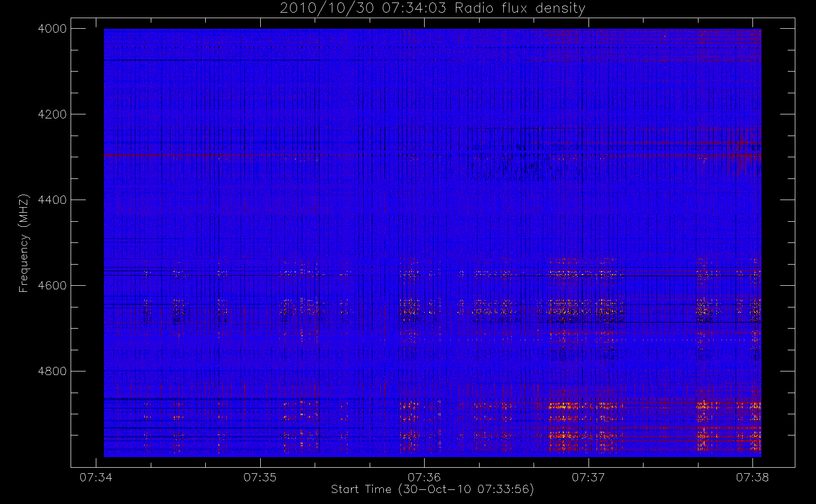Click the 4400 frequency tick label
Viewport: 816px width, 504px height.
(52, 200)
